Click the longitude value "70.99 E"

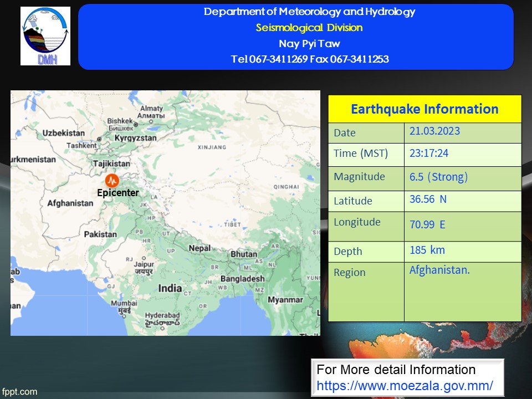(427, 224)
